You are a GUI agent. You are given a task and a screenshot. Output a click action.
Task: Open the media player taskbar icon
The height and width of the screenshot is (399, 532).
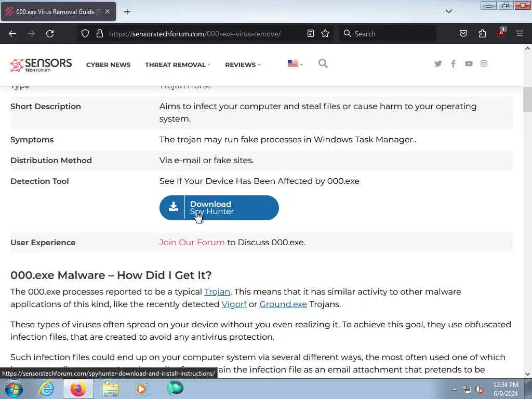click(142, 389)
